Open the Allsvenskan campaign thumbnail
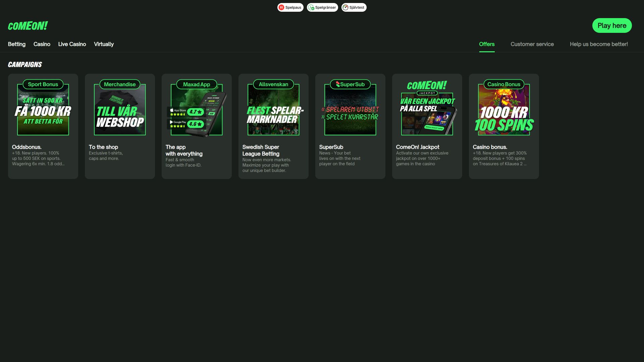This screenshot has width=644, height=362. pyautogui.click(x=273, y=108)
